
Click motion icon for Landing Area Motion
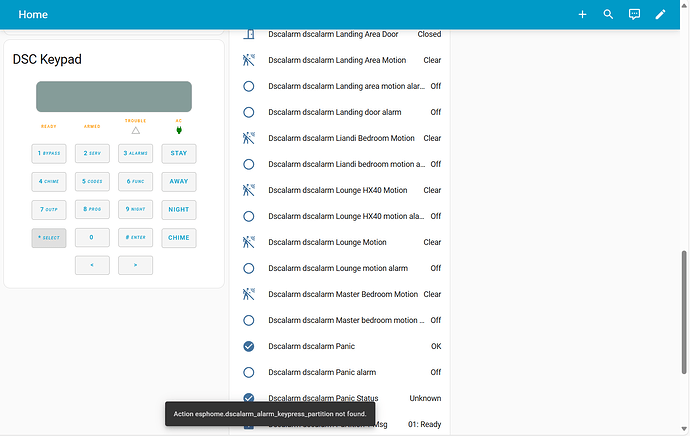click(249, 60)
